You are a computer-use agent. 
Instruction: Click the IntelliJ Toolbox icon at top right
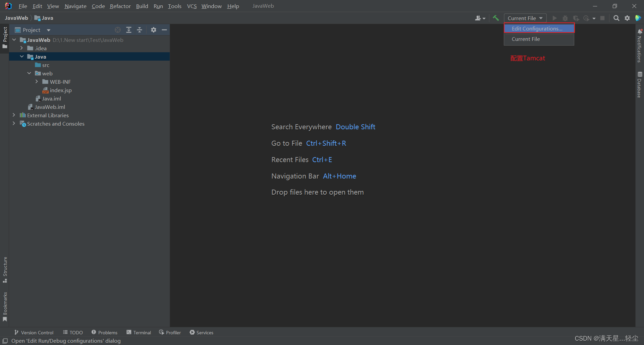click(x=638, y=18)
